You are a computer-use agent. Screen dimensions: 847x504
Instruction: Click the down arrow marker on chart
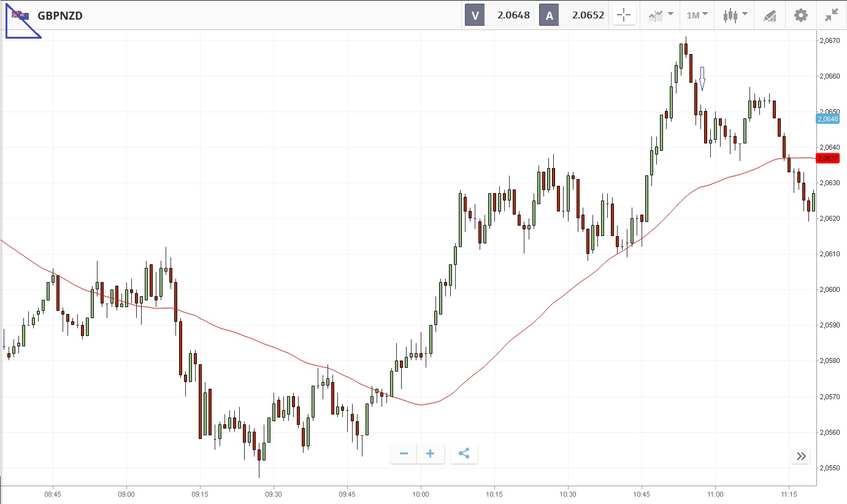point(702,78)
